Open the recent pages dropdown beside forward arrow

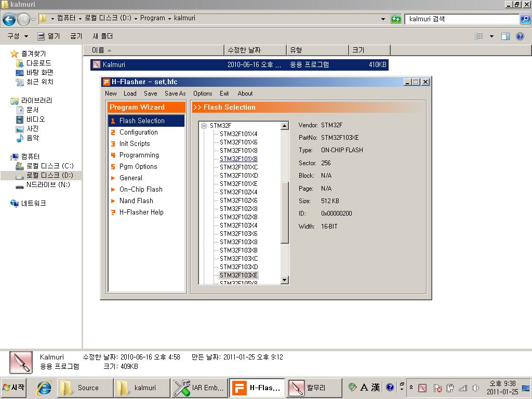33,20
